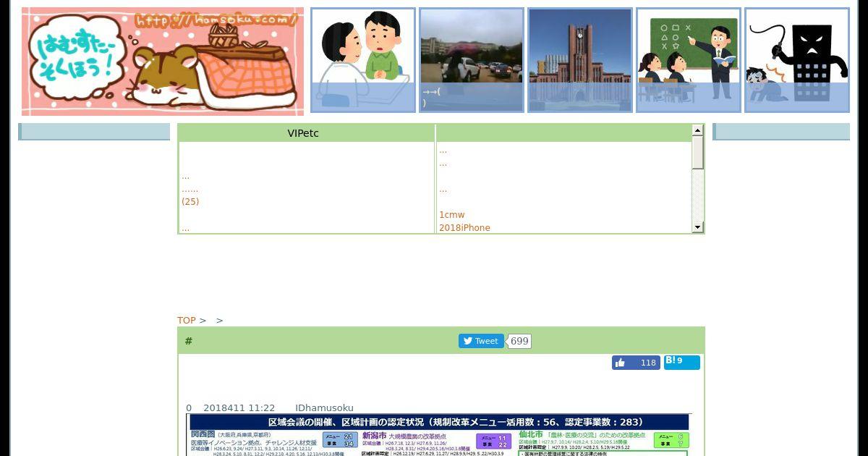The image size is (868, 456).
Task: Open the 1cmw link in right list
Action: click(x=452, y=215)
